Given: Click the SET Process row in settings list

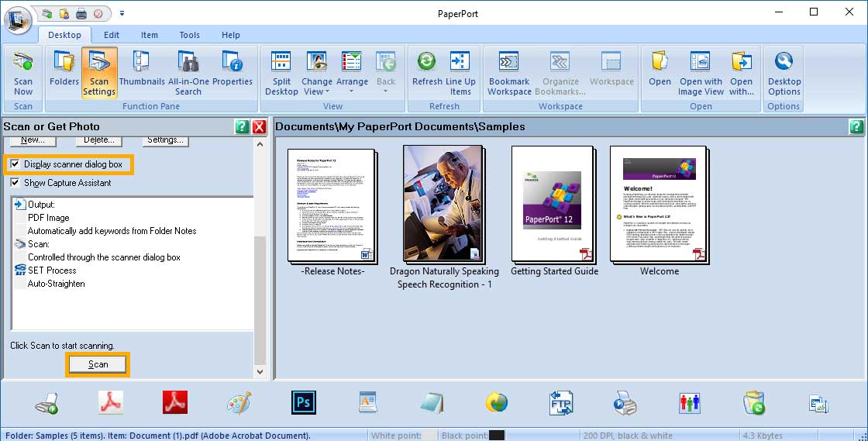Looking at the screenshot, I should tap(133, 270).
